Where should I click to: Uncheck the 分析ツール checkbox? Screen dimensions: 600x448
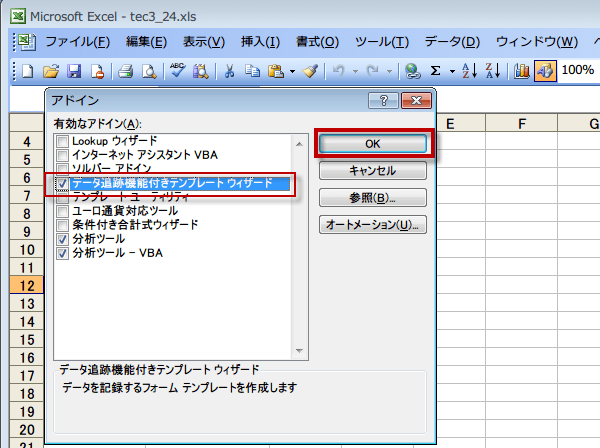(x=62, y=239)
